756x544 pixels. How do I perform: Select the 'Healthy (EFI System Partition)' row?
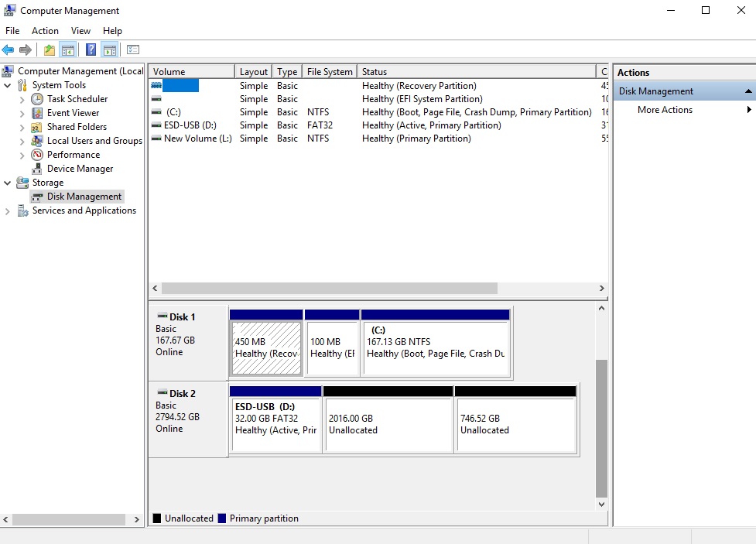378,99
